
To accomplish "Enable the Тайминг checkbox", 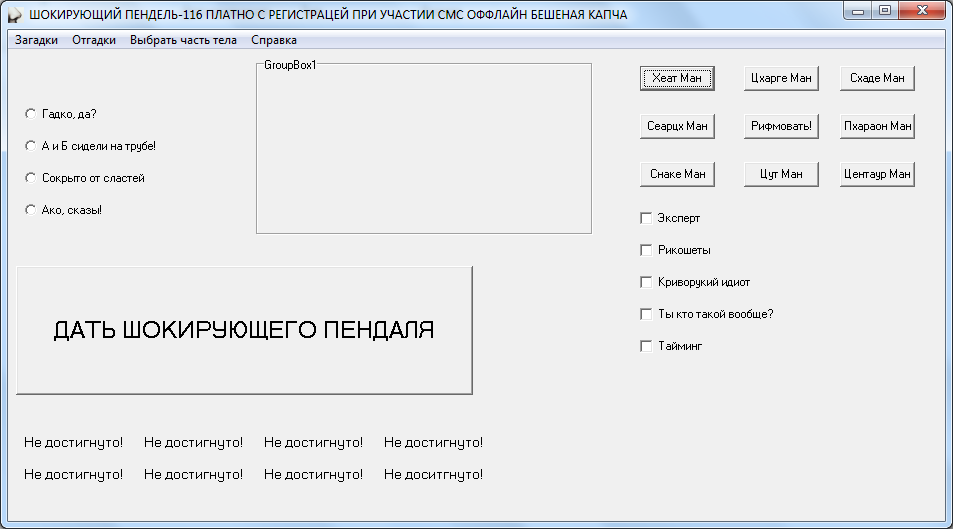I will click(x=646, y=346).
